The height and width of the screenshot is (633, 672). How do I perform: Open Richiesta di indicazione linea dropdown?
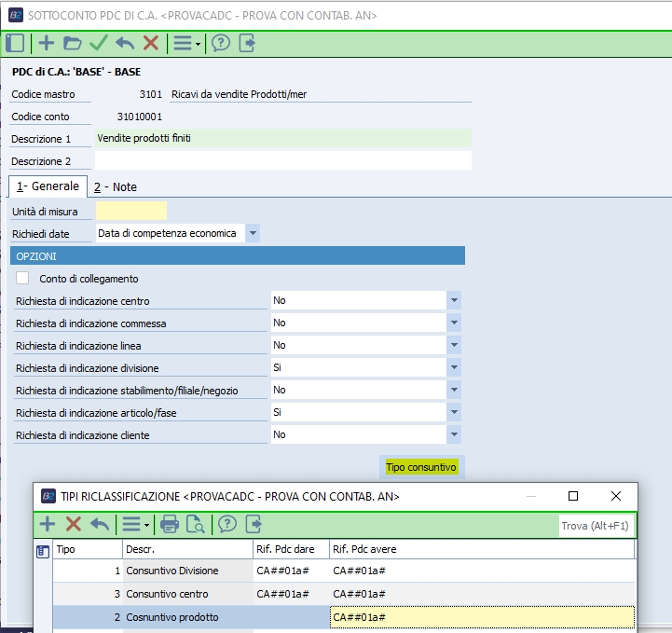(454, 345)
